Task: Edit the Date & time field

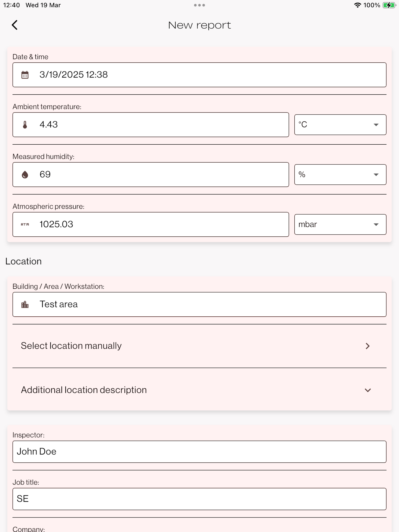Action: tap(199, 75)
